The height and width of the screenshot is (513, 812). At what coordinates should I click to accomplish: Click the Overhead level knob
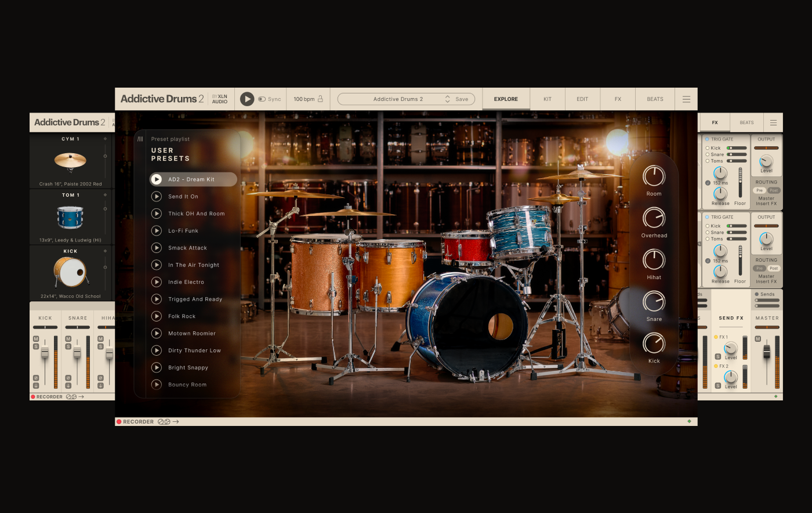[654, 218]
